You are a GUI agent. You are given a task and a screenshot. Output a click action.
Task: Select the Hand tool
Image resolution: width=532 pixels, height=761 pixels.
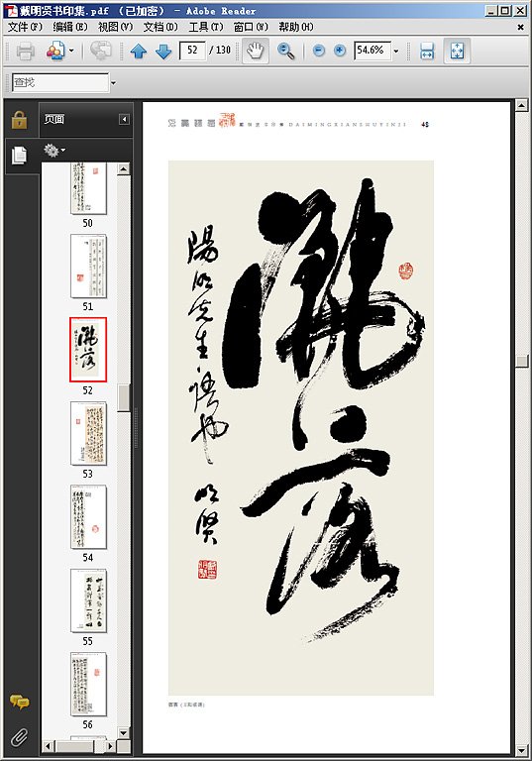tap(256, 51)
